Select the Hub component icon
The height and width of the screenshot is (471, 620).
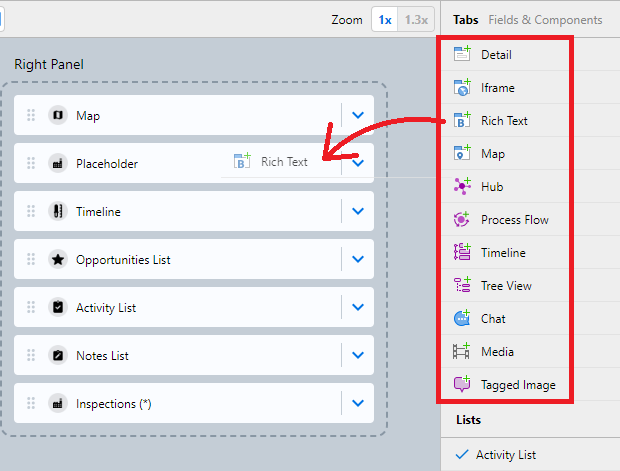(x=462, y=187)
